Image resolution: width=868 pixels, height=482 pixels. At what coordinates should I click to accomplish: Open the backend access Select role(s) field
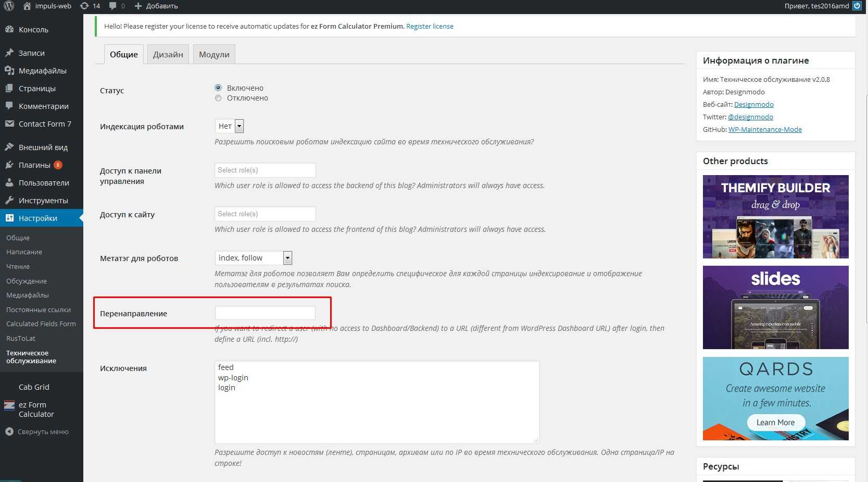[265, 170]
